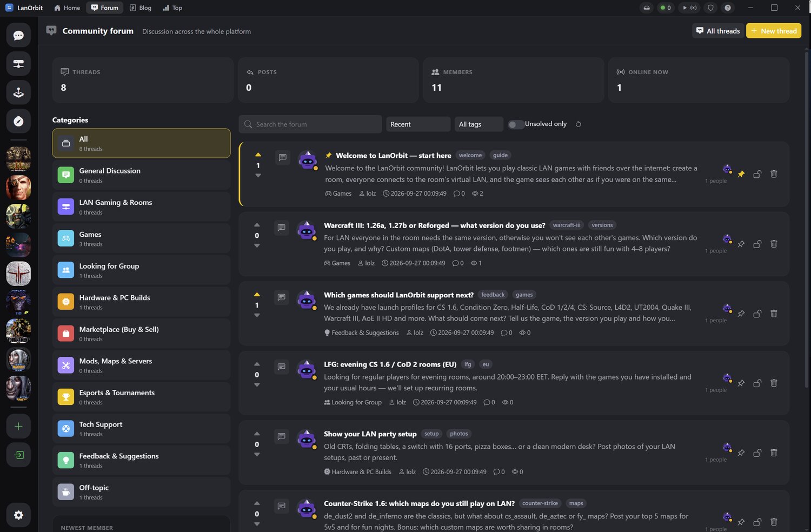This screenshot has width=811, height=532.
Task: Open Counter-Strike 1.6 maps thread title
Action: coord(419,503)
